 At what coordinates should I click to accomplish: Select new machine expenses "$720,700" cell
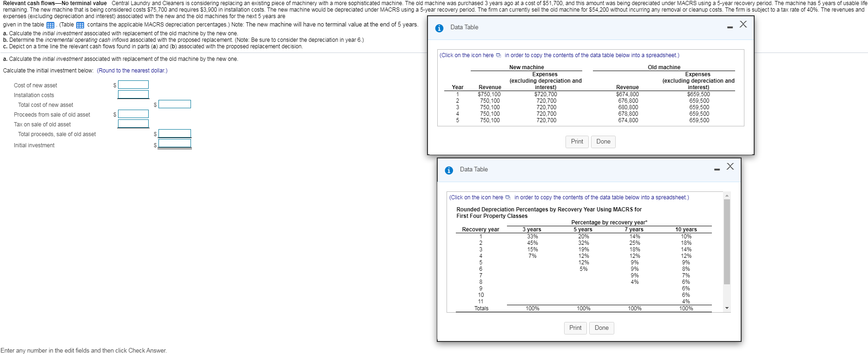coord(546,94)
